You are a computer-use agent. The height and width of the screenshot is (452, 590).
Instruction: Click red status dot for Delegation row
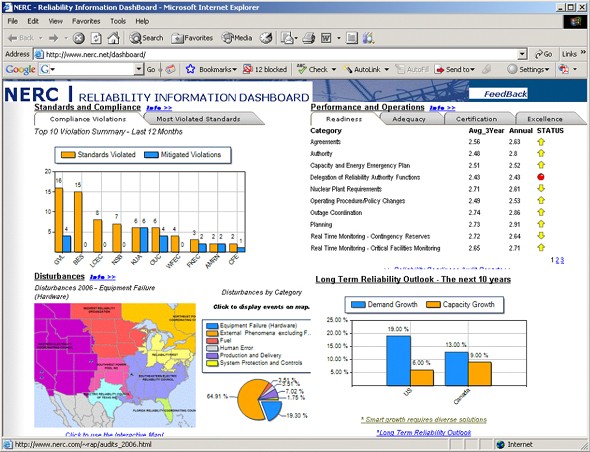[x=541, y=177]
